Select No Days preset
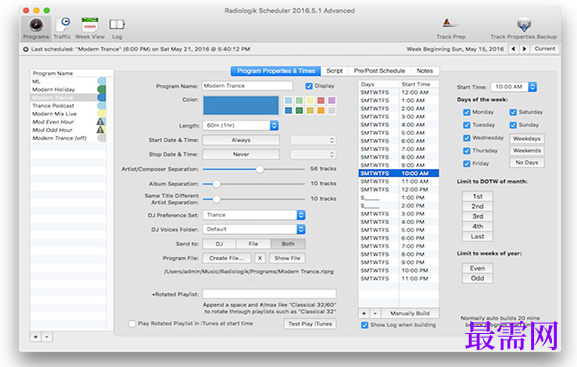This screenshot has width=577, height=367. (x=527, y=162)
